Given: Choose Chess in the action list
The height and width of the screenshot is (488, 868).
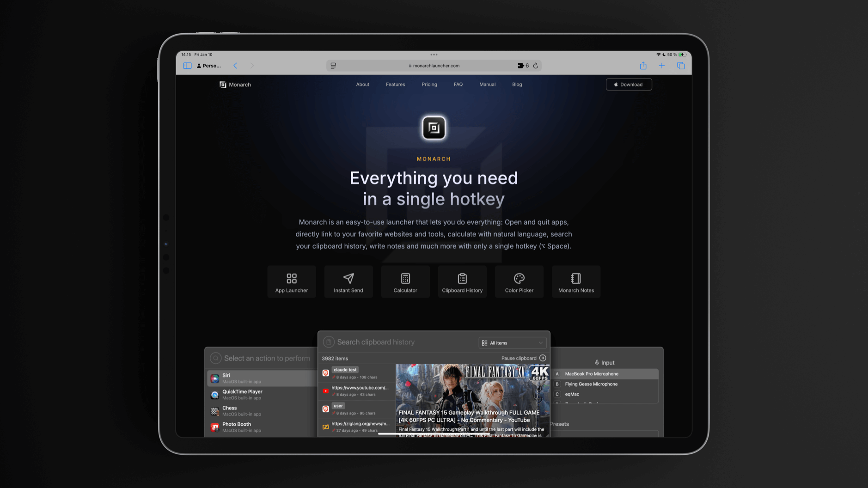Looking at the screenshot, I should click(262, 411).
